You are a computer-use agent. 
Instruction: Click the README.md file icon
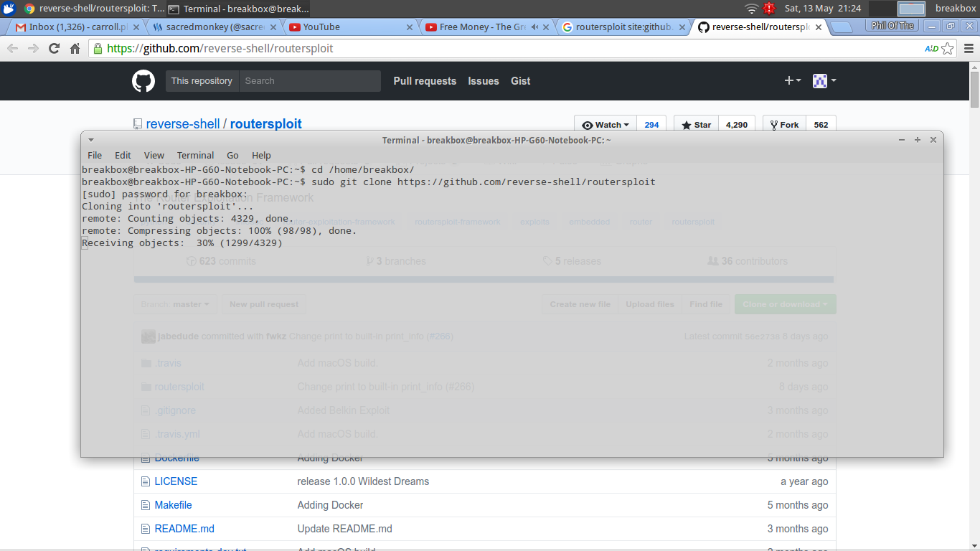pos(146,529)
